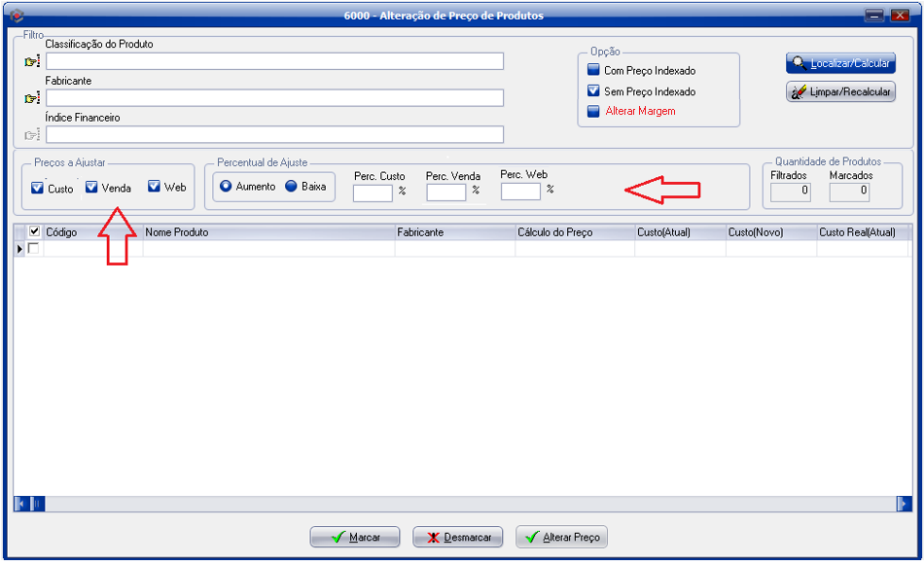Click the Índice Financeiro lookup hand icon
This screenshot has width=924, height=563.
(33, 135)
